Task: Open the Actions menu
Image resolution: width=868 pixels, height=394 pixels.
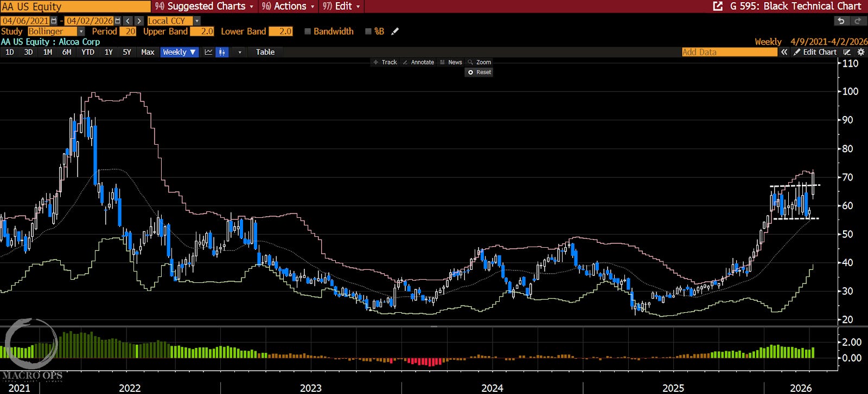Action: (x=288, y=6)
